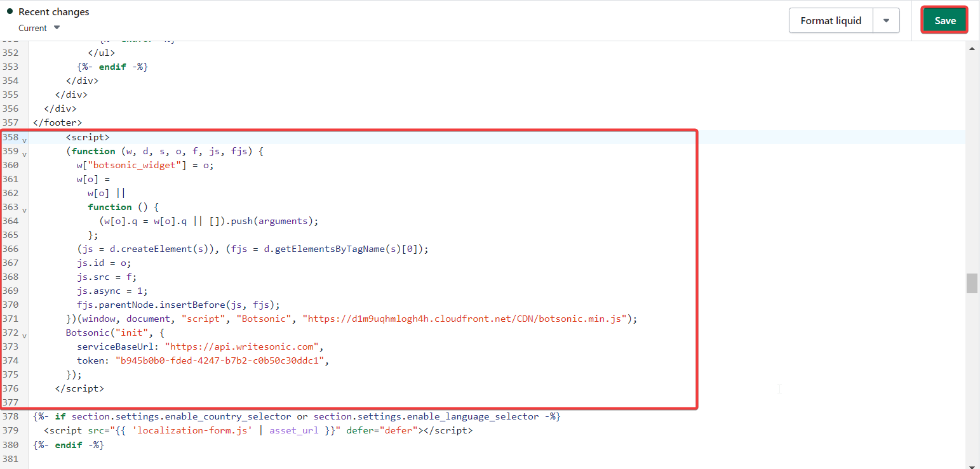
Task: Click section.settings.enable_country_selector on line 378
Action: tap(182, 417)
